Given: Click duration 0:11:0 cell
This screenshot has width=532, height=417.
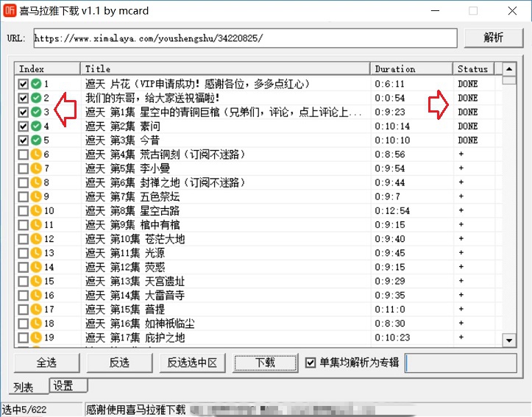Looking at the screenshot, I should (x=390, y=310).
